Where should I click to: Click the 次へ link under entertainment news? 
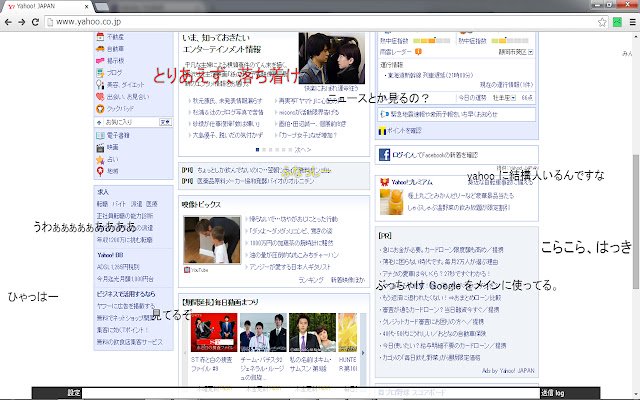(x=303, y=149)
